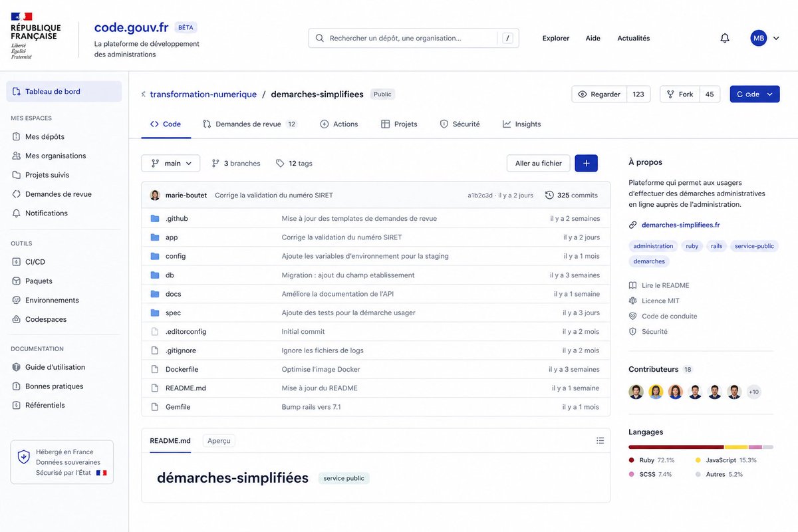Click the search field for repositories

pos(413,38)
